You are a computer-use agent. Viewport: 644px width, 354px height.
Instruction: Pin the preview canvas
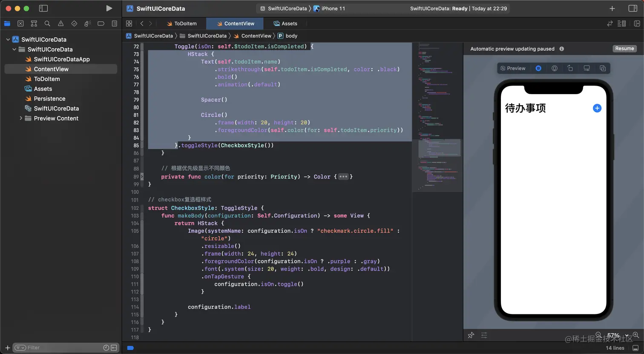[471, 335]
